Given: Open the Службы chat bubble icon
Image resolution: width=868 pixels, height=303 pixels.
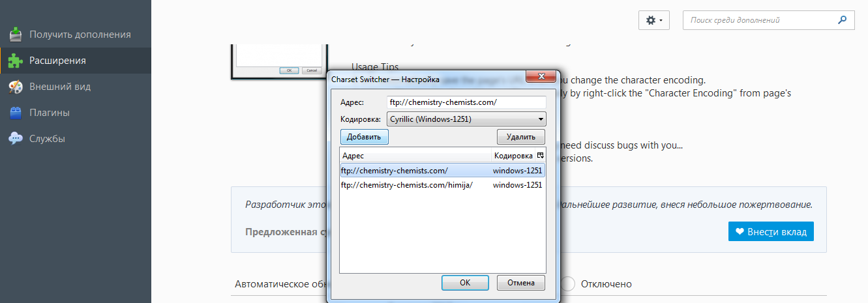Looking at the screenshot, I should point(16,139).
